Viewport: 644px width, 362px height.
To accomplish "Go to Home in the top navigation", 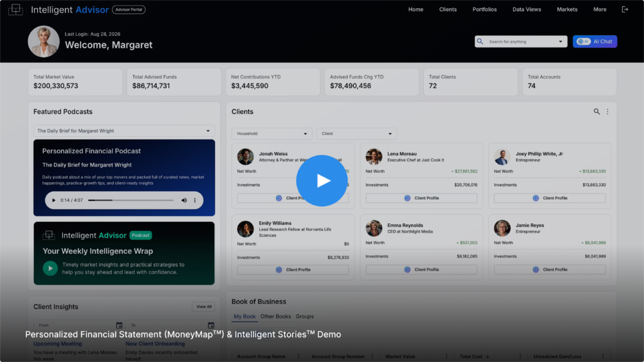I will (x=416, y=9).
